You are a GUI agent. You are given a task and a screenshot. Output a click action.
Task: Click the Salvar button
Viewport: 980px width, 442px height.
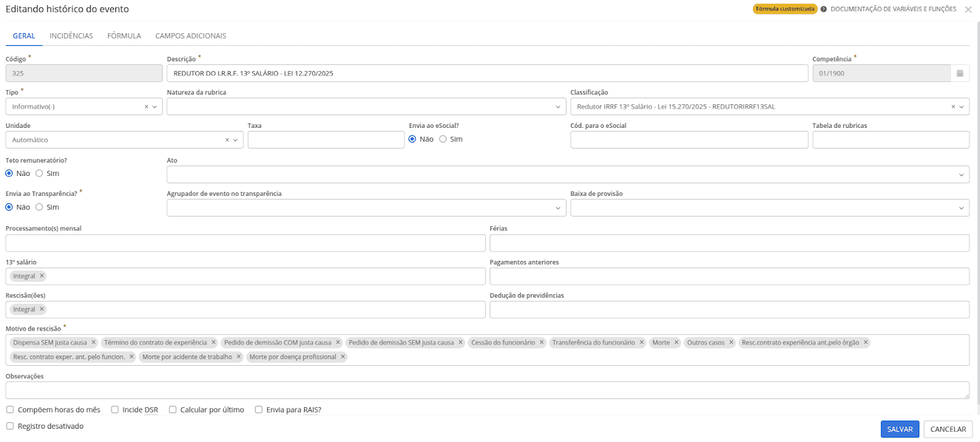click(899, 429)
